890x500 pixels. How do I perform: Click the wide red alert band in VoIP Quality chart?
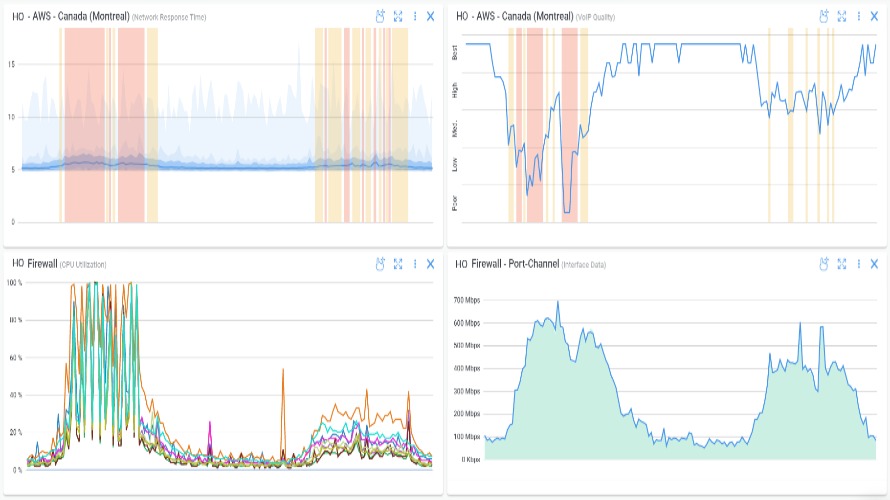[x=533, y=120]
